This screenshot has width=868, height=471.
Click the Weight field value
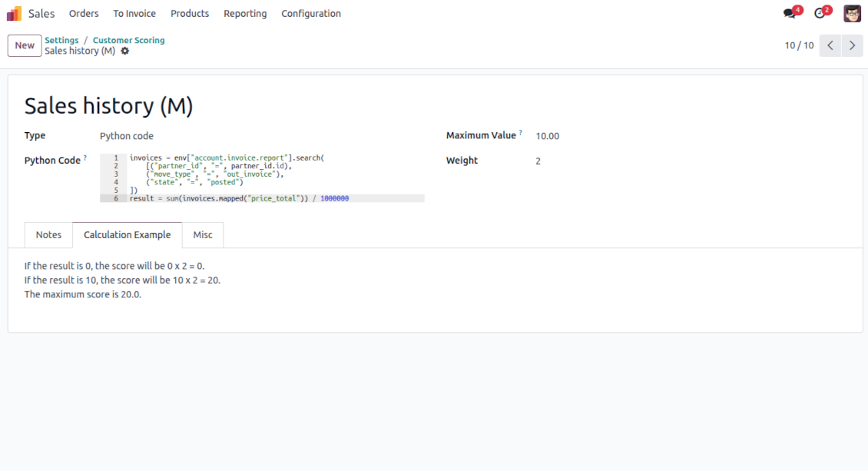point(538,161)
